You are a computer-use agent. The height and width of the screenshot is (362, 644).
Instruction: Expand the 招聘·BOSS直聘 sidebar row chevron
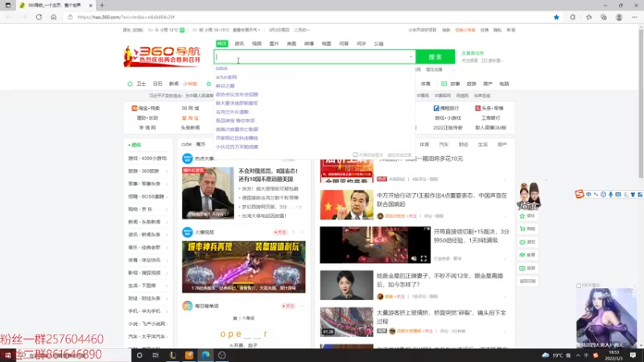coord(167,196)
